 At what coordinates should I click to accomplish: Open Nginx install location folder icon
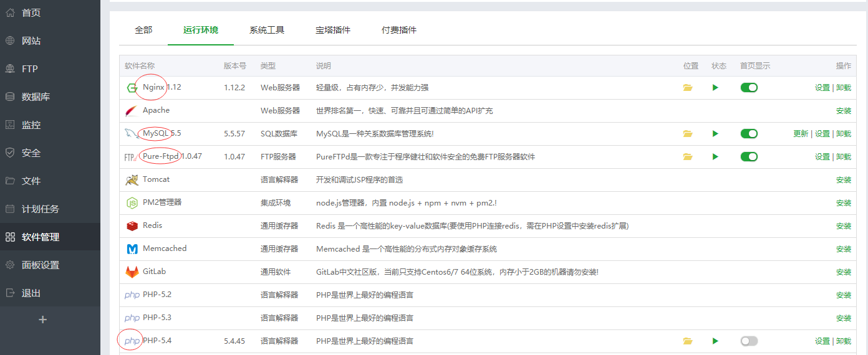click(688, 88)
